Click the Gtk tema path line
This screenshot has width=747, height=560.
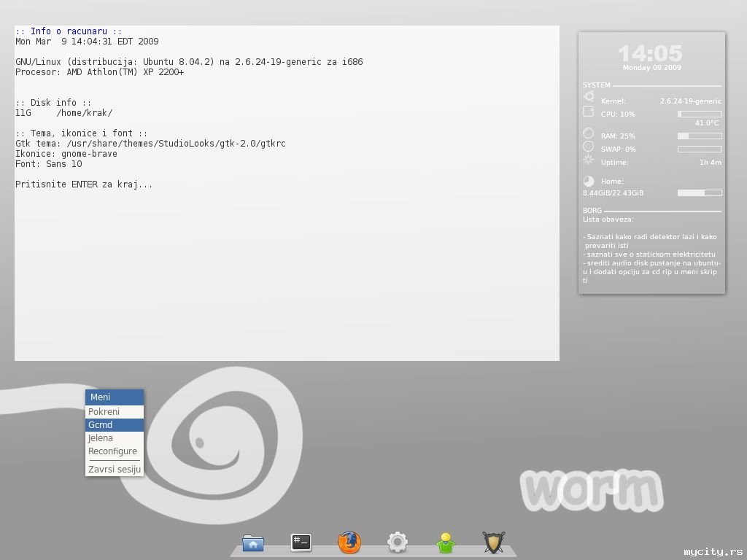tap(150, 144)
